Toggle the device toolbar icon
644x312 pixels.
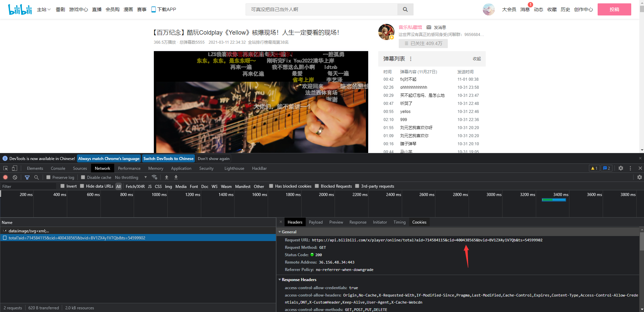point(14,168)
